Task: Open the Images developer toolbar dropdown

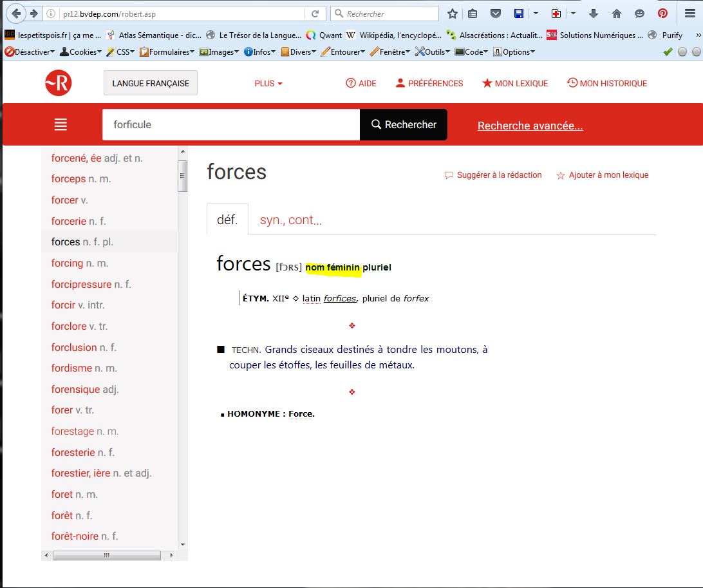Action: click(220, 52)
